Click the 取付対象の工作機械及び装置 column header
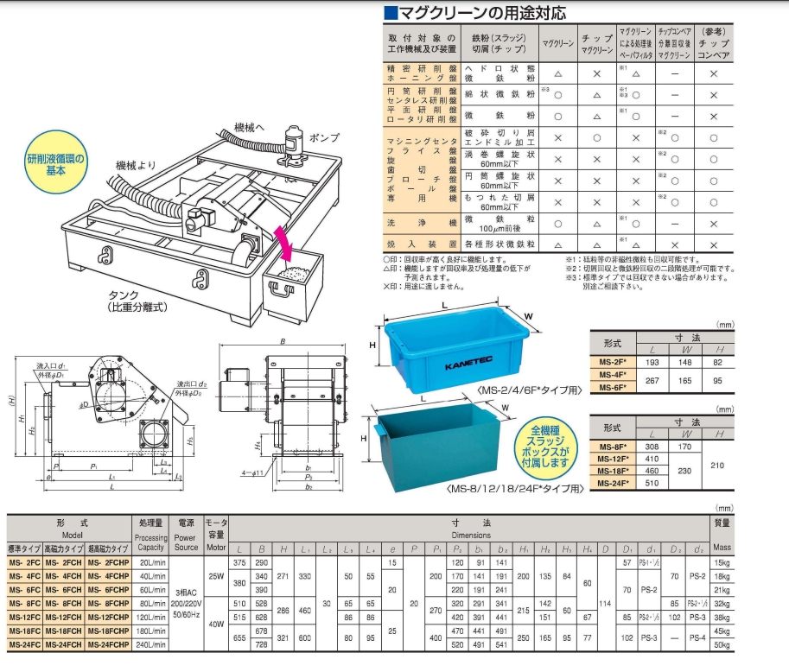Image resolution: width=789 pixels, height=672 pixels. (x=422, y=44)
